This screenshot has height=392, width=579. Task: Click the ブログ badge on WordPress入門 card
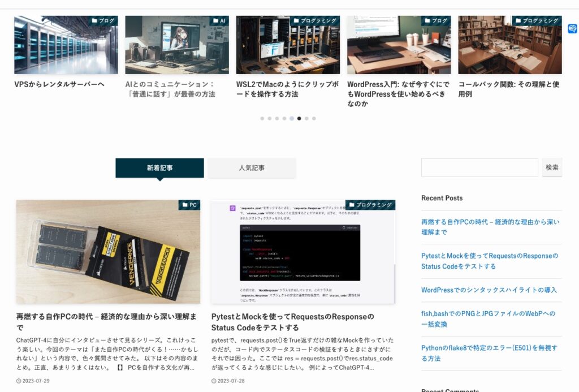tap(436, 21)
